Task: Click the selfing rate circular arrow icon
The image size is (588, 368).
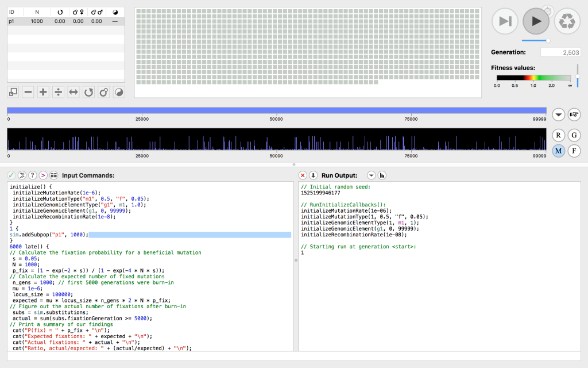Action: pyautogui.click(x=88, y=92)
